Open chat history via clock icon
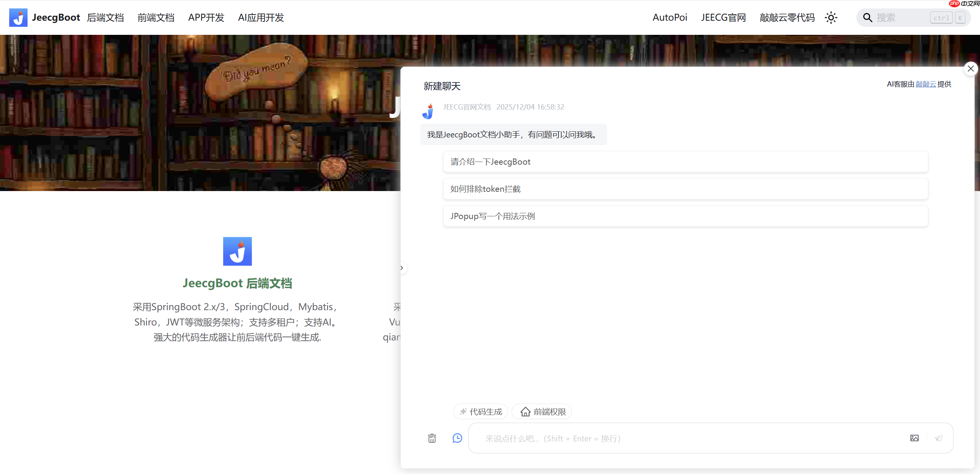Viewport: 980px width, 474px height. pos(457,438)
